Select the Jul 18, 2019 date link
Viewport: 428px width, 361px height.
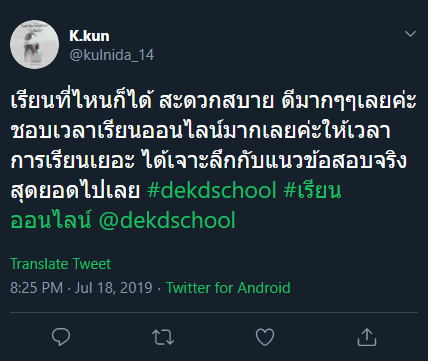click(113, 288)
